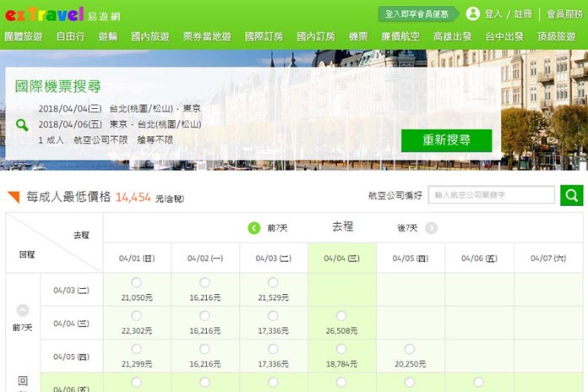The height and width of the screenshot is (392, 588).
Task: Click the up arrow above return 前7天
Action: (23, 310)
